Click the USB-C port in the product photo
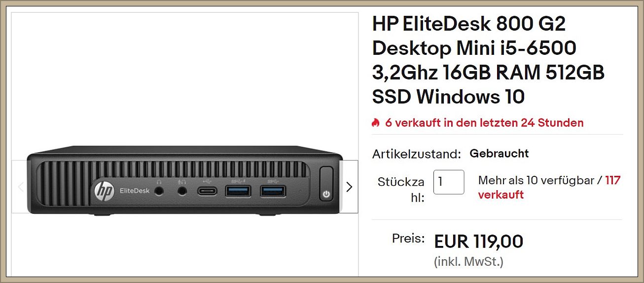Image resolution: width=644 pixels, height=283 pixels. 207,191
